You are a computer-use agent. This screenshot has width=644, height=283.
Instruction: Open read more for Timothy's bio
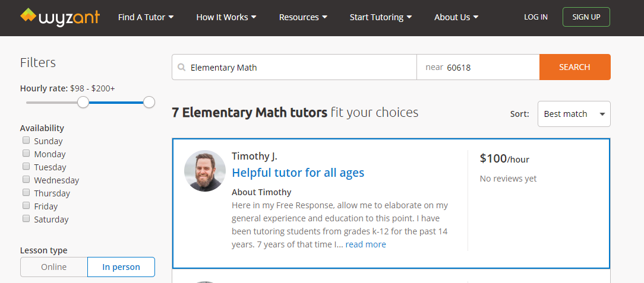(365, 244)
